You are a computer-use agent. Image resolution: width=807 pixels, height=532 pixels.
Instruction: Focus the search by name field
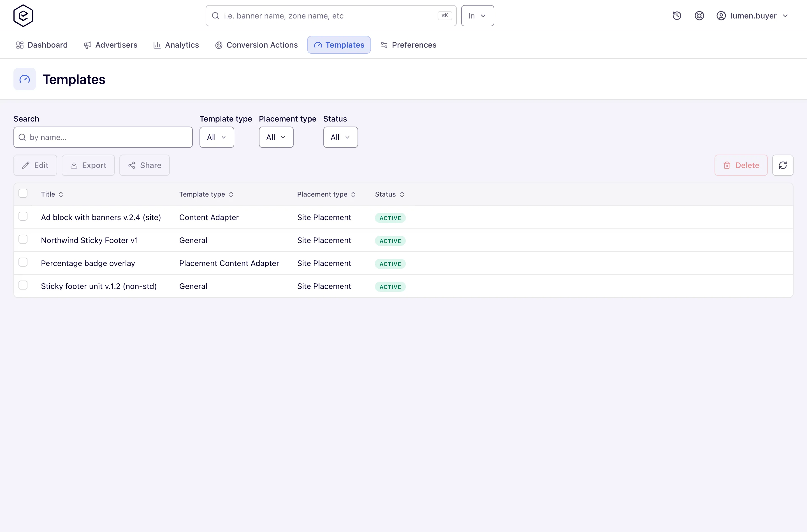(x=103, y=137)
